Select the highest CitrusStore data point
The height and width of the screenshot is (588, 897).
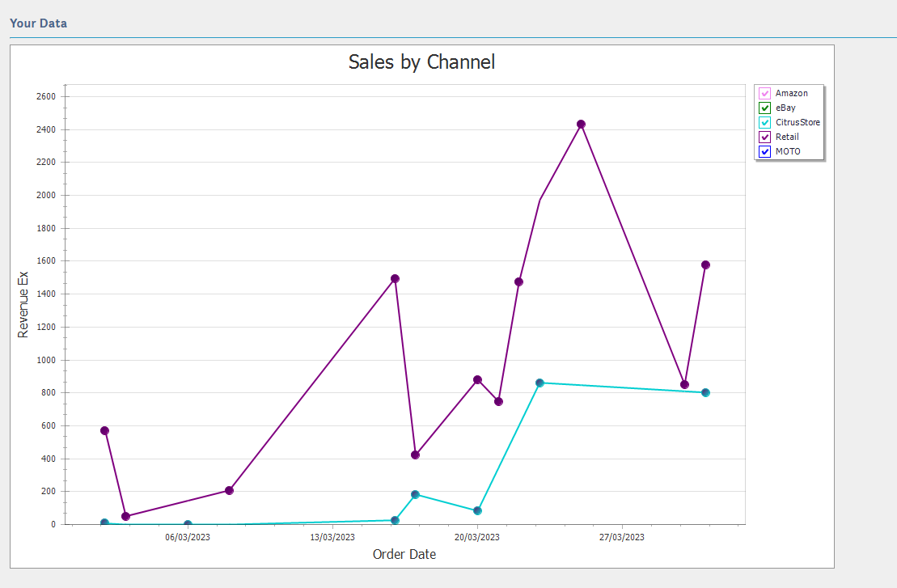[539, 383]
